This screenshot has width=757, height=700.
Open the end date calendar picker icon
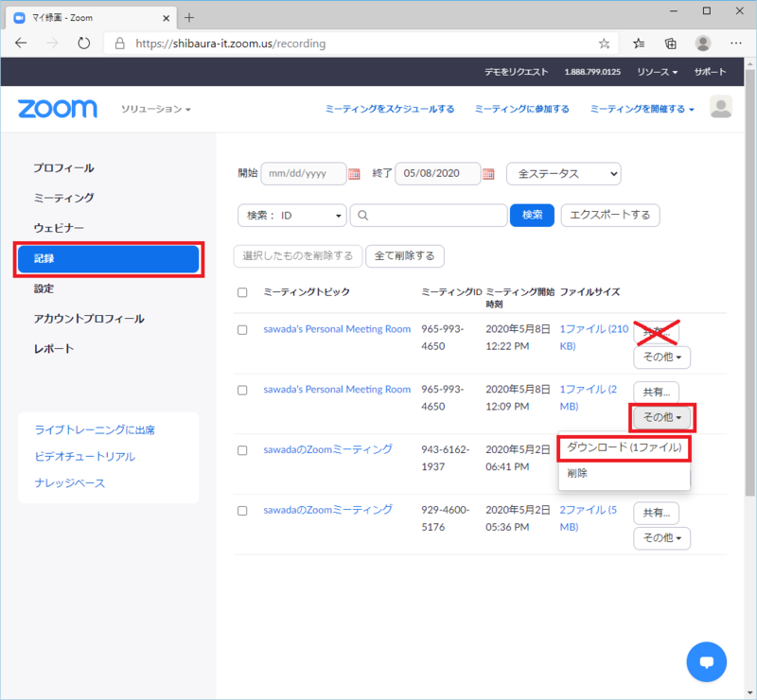(x=488, y=174)
